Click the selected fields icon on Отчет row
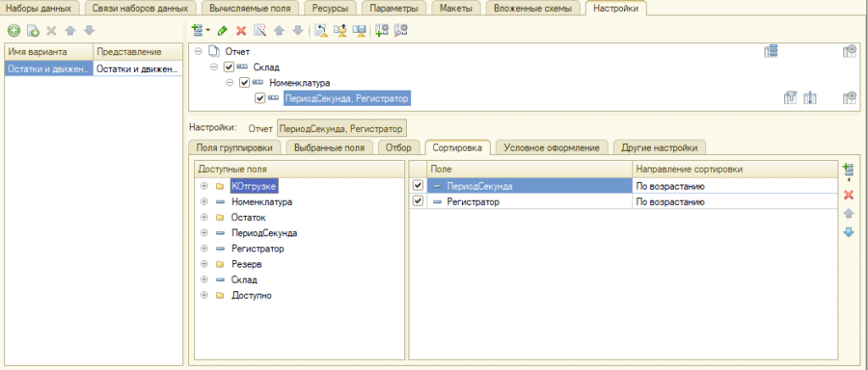The width and height of the screenshot is (868, 370). (x=771, y=52)
